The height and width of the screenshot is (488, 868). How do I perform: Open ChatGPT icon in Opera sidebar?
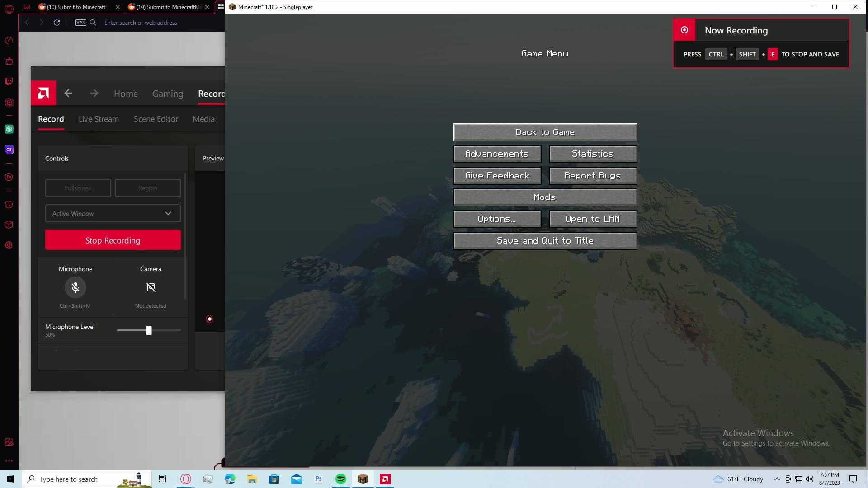[9, 129]
